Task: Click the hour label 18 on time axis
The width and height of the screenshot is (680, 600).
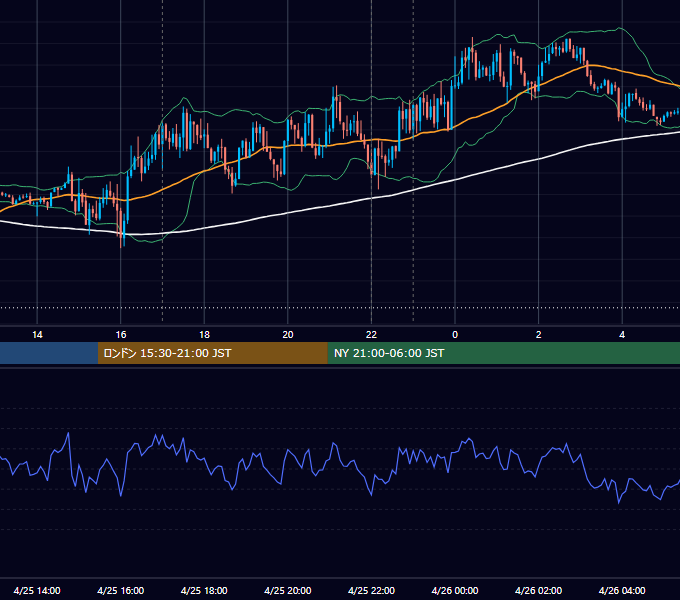Action: [x=204, y=335]
